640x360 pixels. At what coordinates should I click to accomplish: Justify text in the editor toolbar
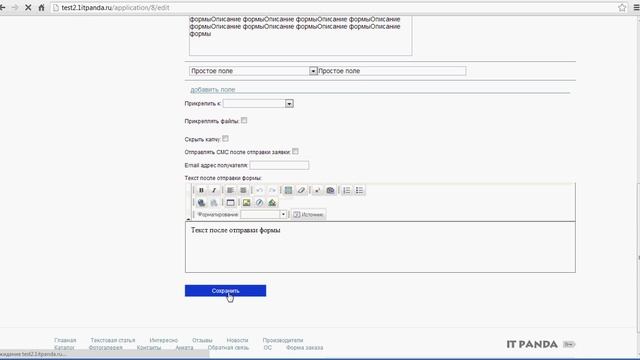click(x=243, y=190)
